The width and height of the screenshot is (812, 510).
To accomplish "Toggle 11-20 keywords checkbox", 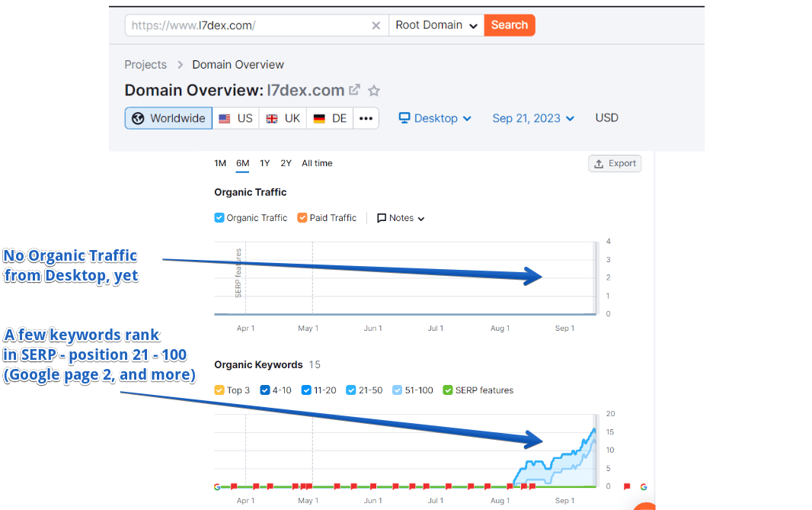I will point(306,390).
